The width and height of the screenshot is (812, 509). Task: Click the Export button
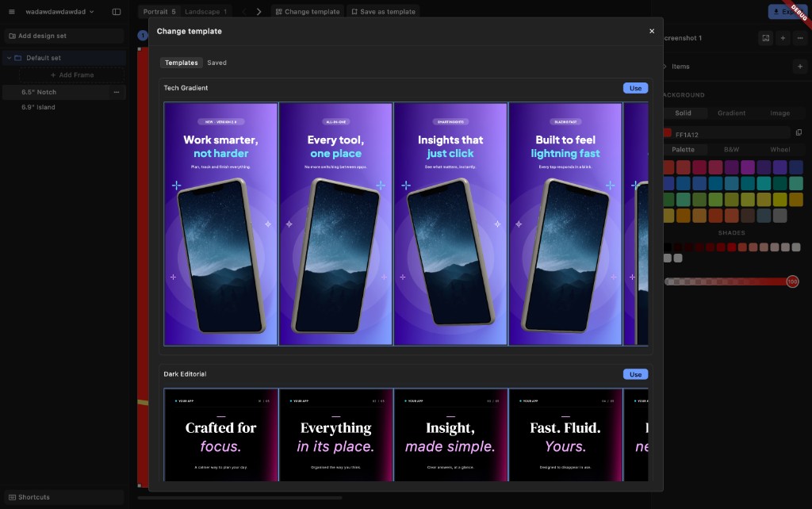tap(787, 11)
